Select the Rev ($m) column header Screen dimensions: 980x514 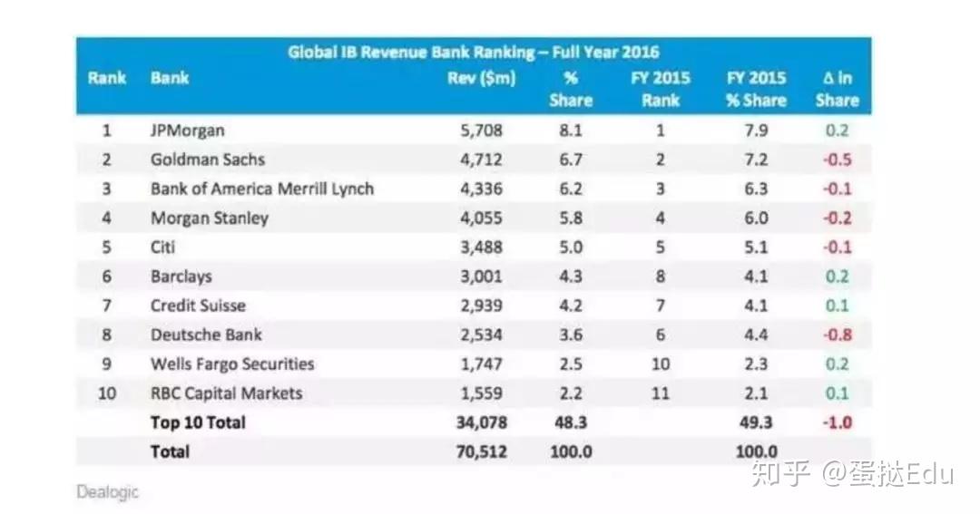481,78
